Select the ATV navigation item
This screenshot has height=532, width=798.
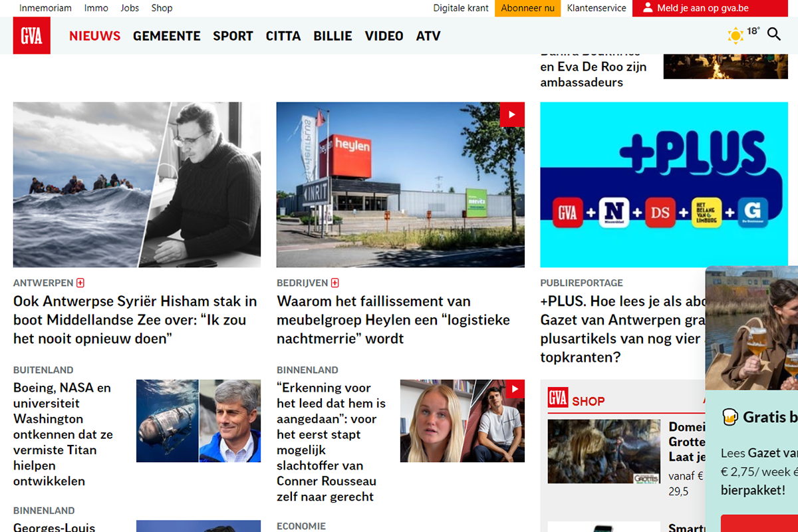click(x=428, y=36)
